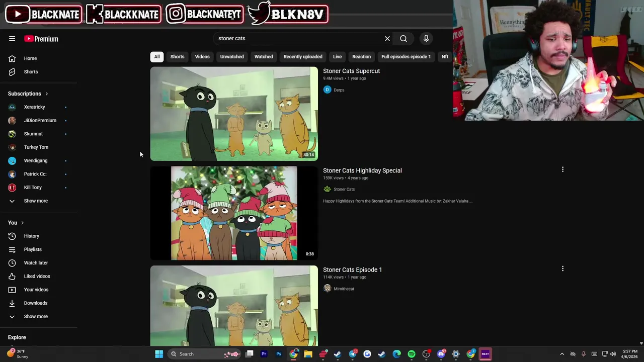Play the Stoner Cats Episode 1 thumbnail
This screenshot has height=362, width=644.
pyautogui.click(x=234, y=306)
